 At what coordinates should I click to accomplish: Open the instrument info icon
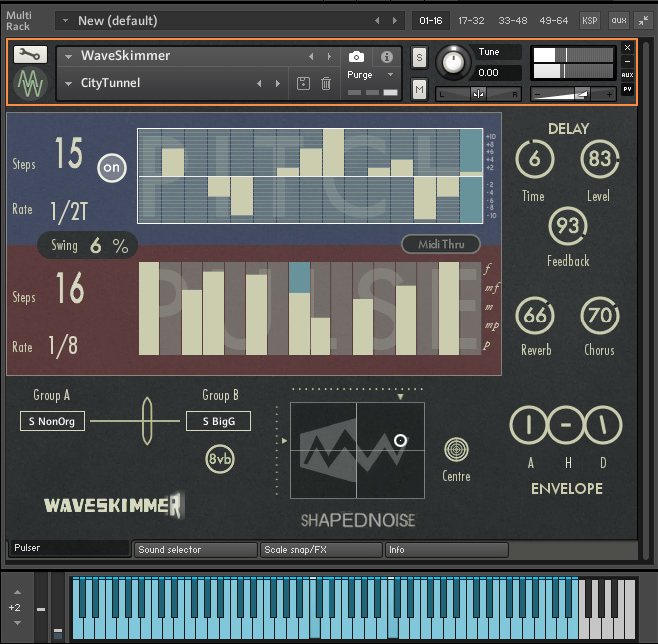click(387, 58)
